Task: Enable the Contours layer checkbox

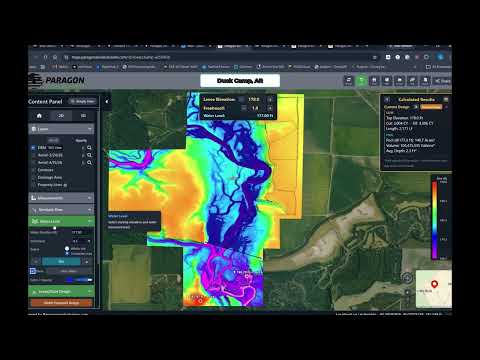Action: coord(33,170)
